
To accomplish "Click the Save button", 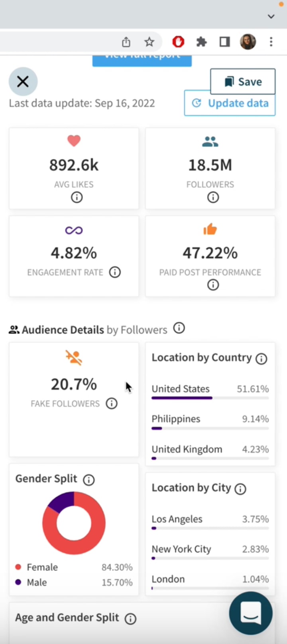I will tap(242, 82).
